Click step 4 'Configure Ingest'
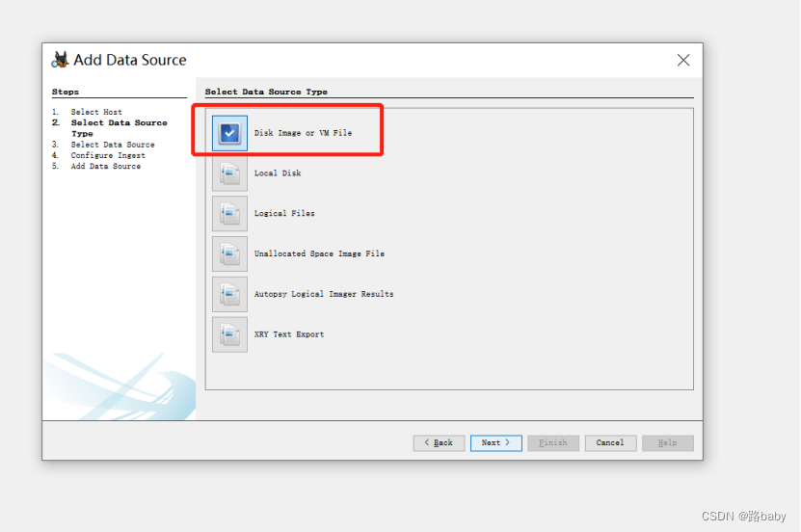Viewport: 801px width, 532px height. click(x=108, y=155)
